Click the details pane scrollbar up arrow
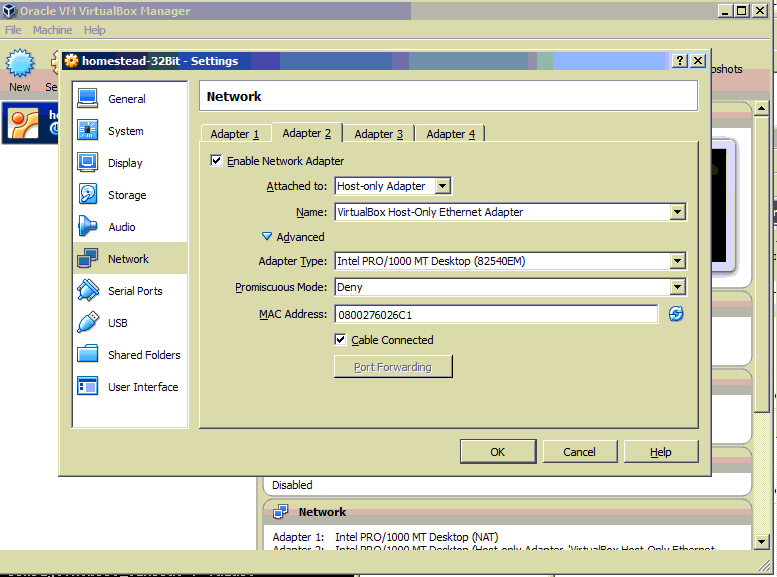The width and height of the screenshot is (777, 577). click(x=762, y=108)
